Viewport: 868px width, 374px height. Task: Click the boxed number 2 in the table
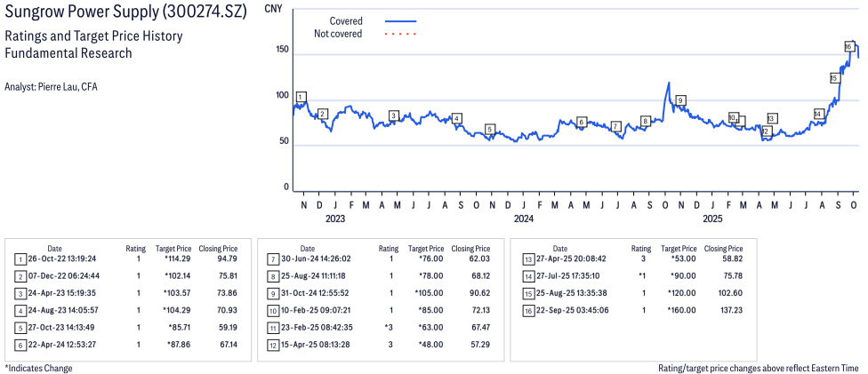pyautogui.click(x=20, y=276)
